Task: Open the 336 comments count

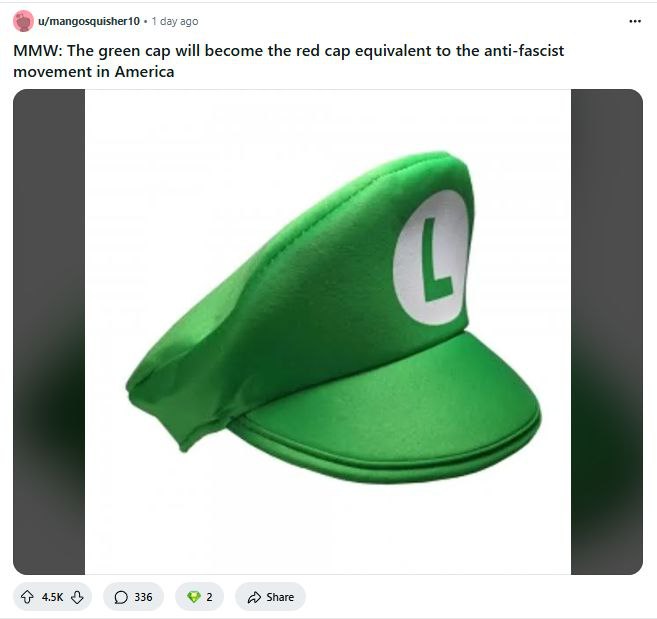Action: point(143,597)
